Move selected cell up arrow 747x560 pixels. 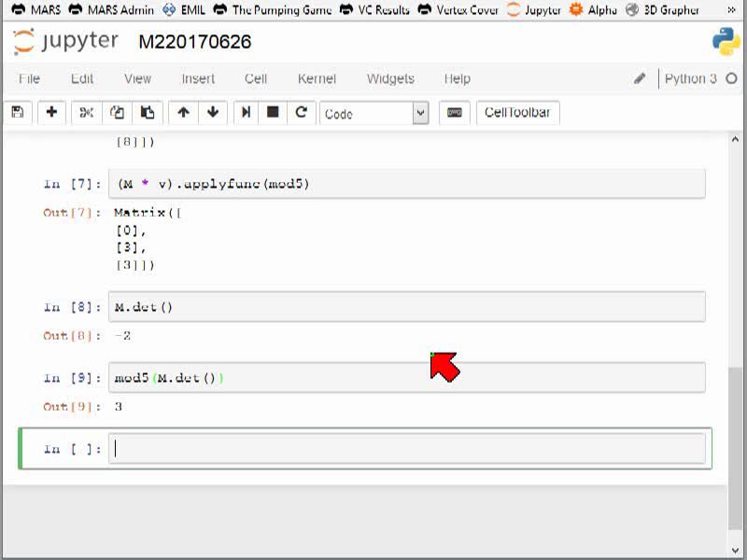(x=183, y=112)
